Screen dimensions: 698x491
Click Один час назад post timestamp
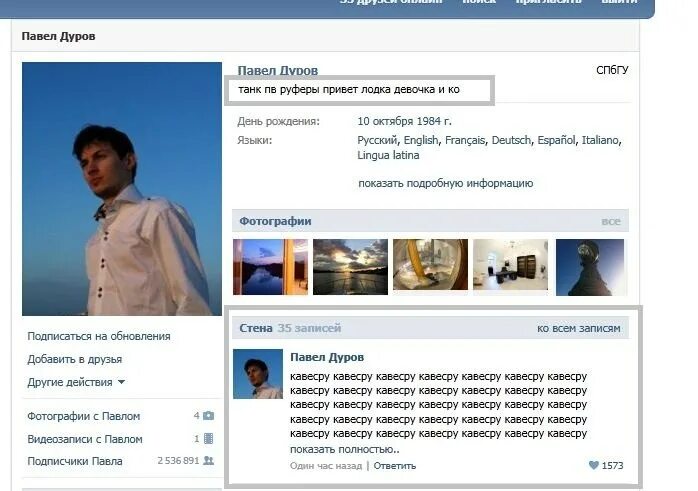click(326, 466)
